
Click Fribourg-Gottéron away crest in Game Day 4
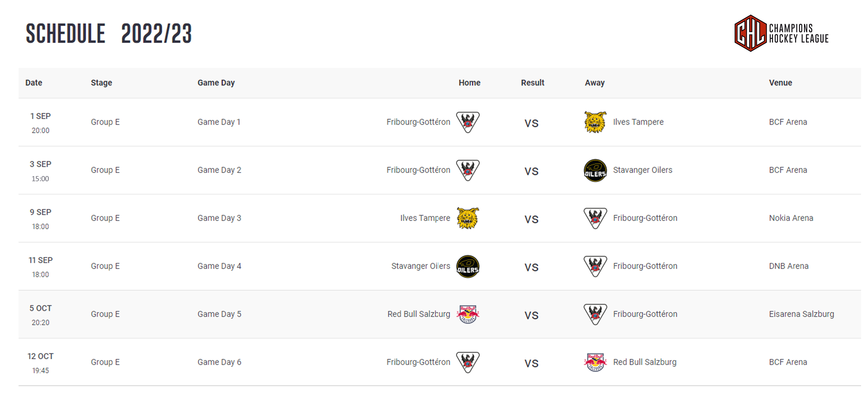click(x=595, y=266)
